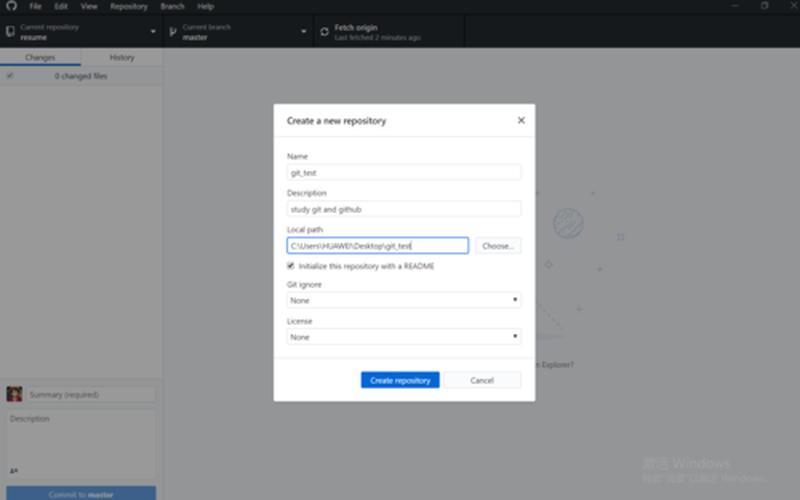The width and height of the screenshot is (800, 500).
Task: Expand the Git ignore dropdown
Action: (404, 300)
